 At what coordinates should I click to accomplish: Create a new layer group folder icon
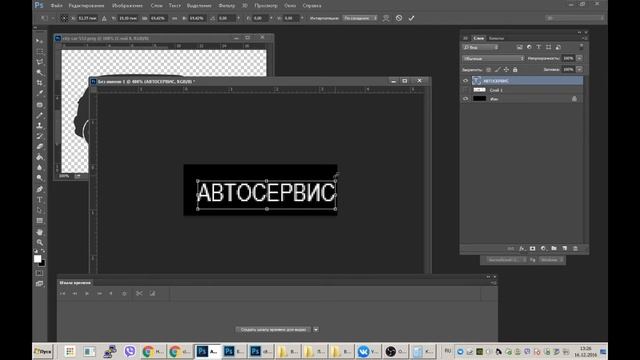click(554, 248)
